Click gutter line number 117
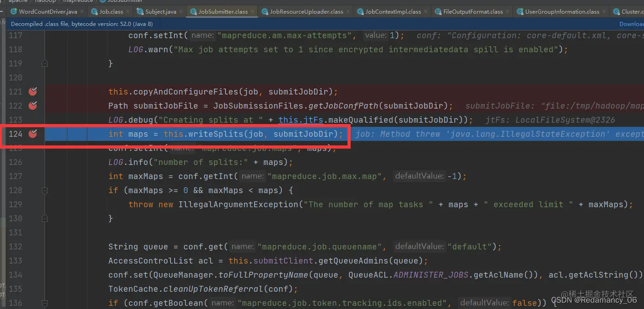This screenshot has height=309, width=644. [15, 35]
